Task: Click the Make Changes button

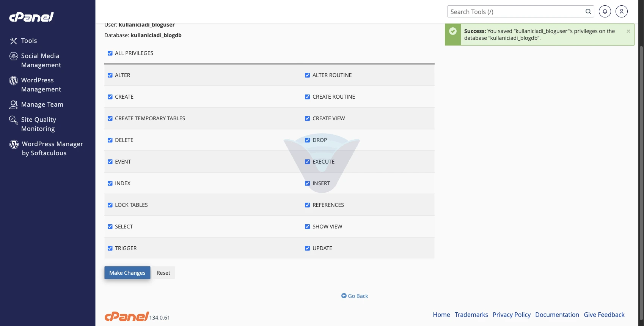Action: click(x=127, y=273)
